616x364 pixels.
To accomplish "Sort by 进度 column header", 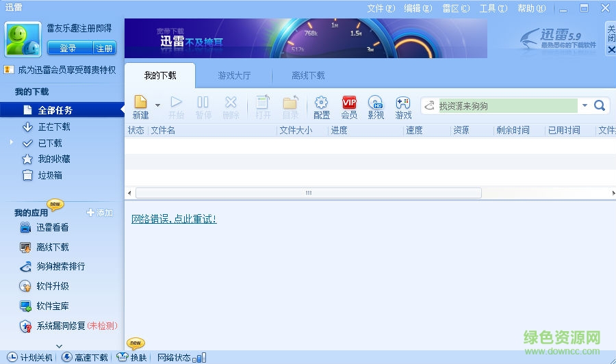I will 339,130.
